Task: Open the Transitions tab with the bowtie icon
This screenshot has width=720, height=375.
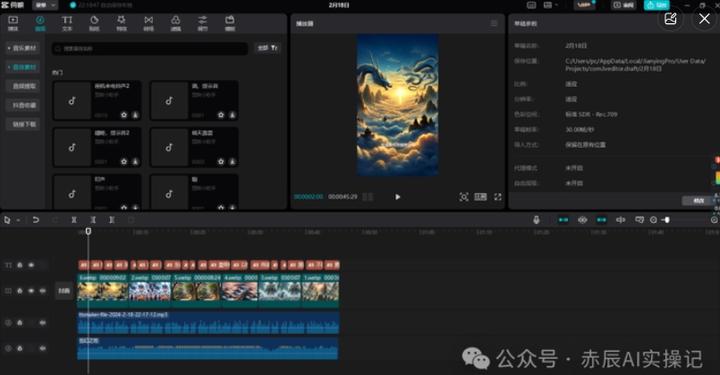Action: [x=148, y=23]
